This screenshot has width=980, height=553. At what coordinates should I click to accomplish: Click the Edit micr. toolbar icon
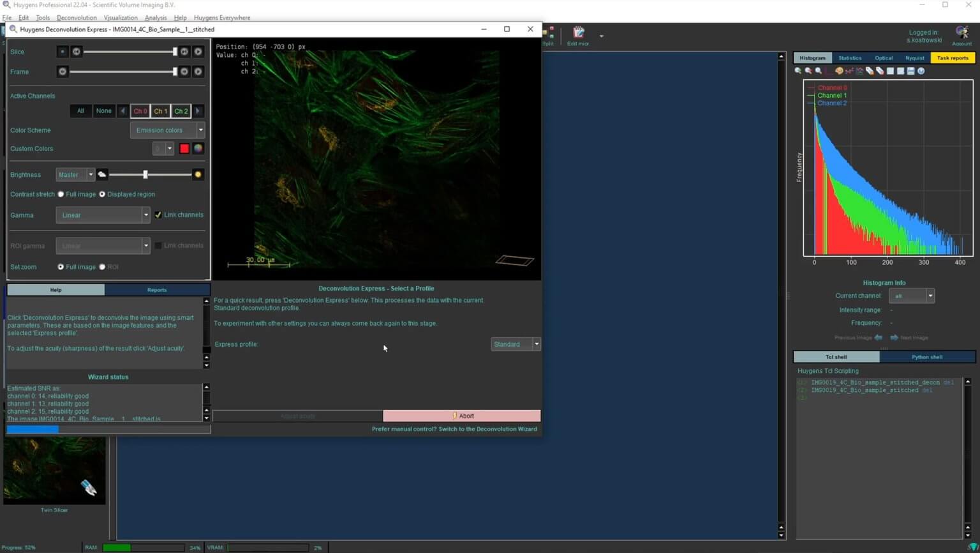click(x=578, y=34)
